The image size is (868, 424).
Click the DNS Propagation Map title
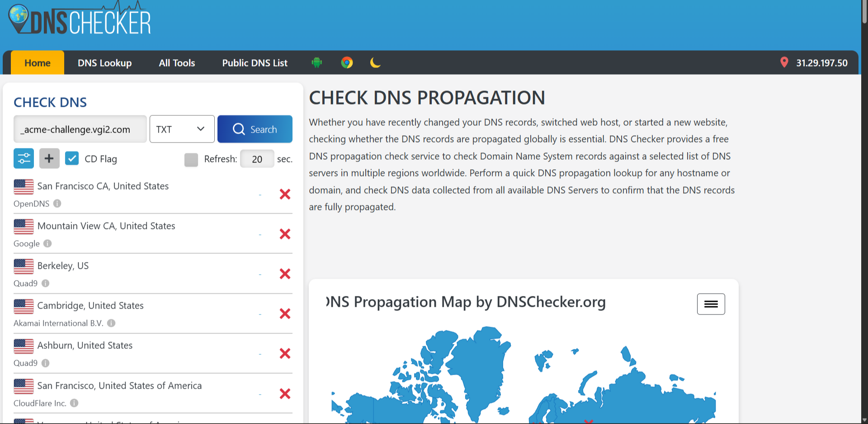(x=466, y=302)
